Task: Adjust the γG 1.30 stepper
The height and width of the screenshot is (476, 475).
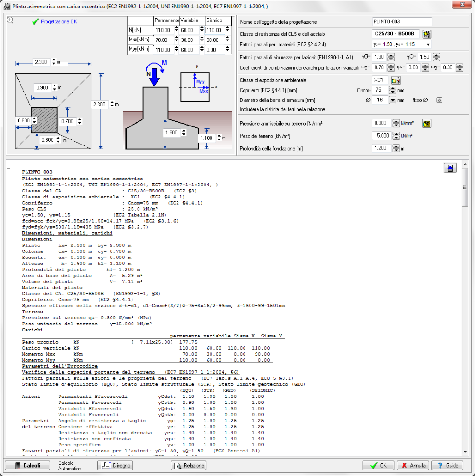Action: pos(391,57)
